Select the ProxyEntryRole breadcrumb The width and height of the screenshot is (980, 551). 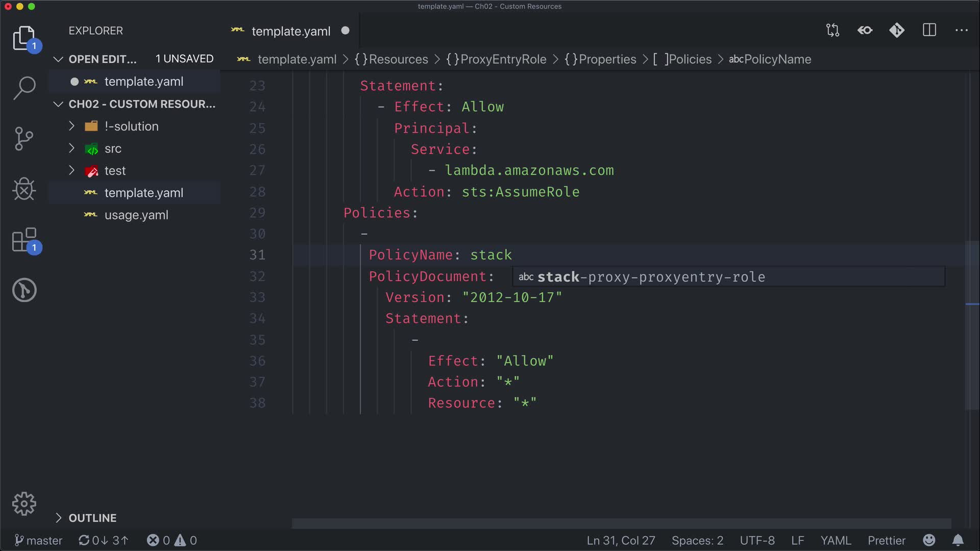click(503, 59)
